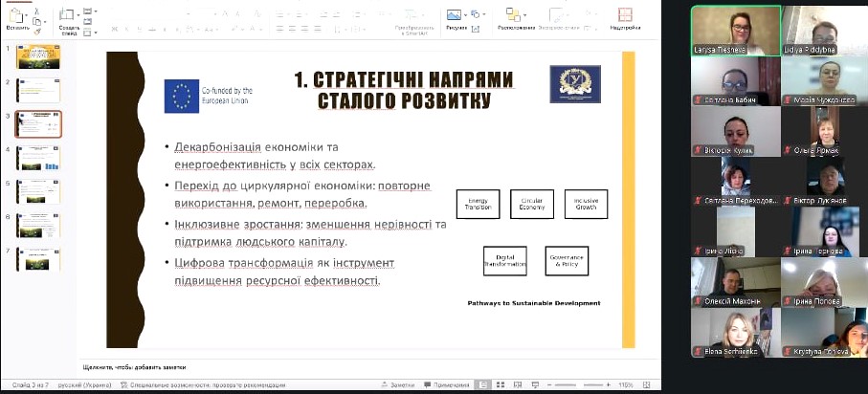
Task: Expand the Расположение dropdown arrow
Action: (x=524, y=15)
